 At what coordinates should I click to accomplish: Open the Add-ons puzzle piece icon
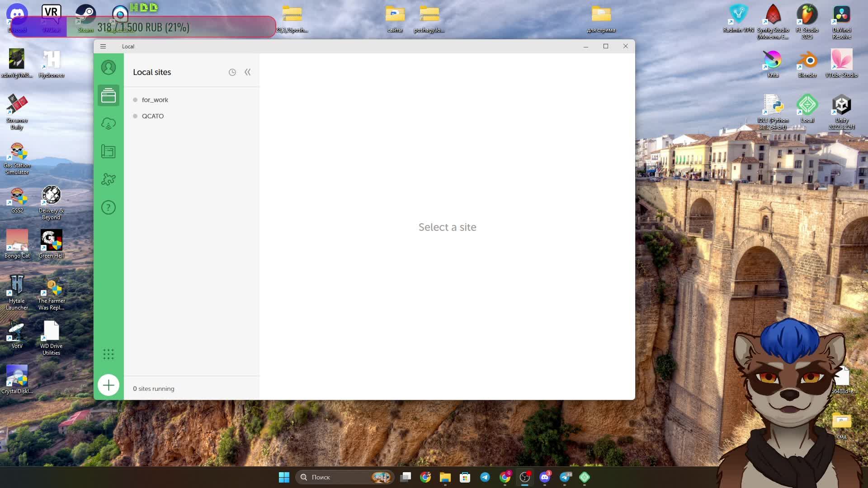click(108, 179)
